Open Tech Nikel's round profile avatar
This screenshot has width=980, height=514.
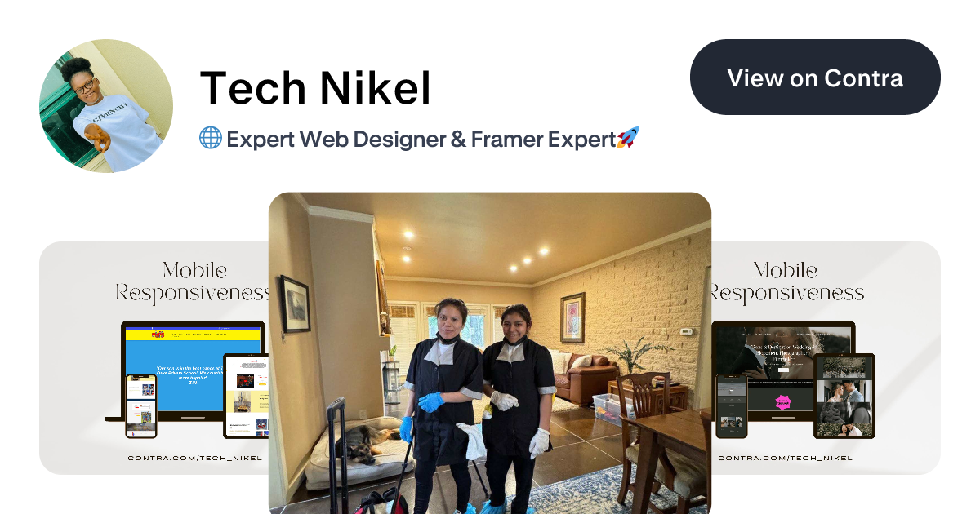[x=106, y=106]
